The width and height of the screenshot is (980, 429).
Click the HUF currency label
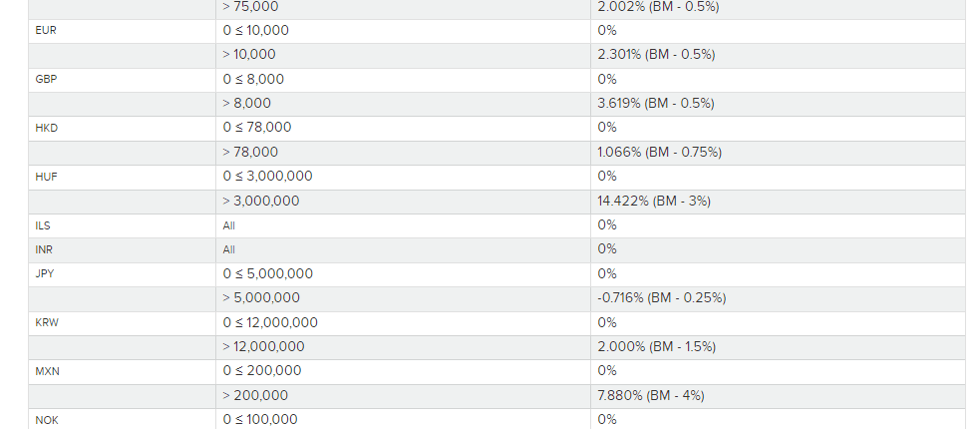pyautogui.click(x=47, y=177)
